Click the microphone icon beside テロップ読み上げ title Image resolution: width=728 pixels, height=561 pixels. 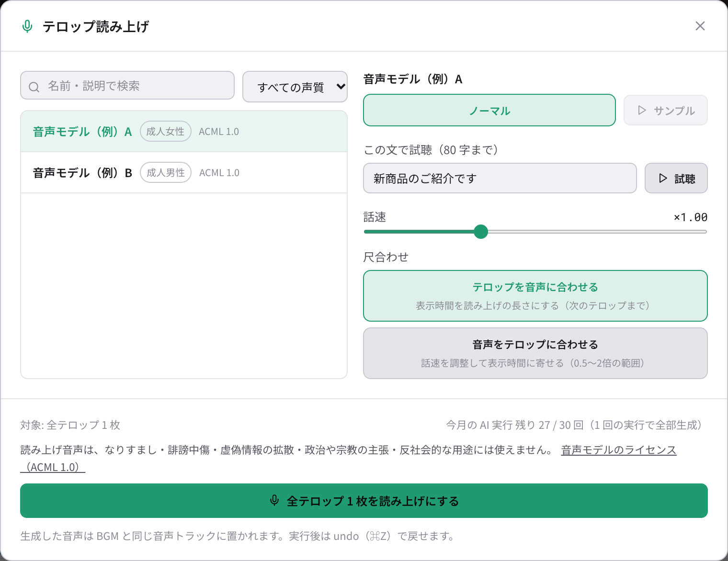[x=27, y=26]
